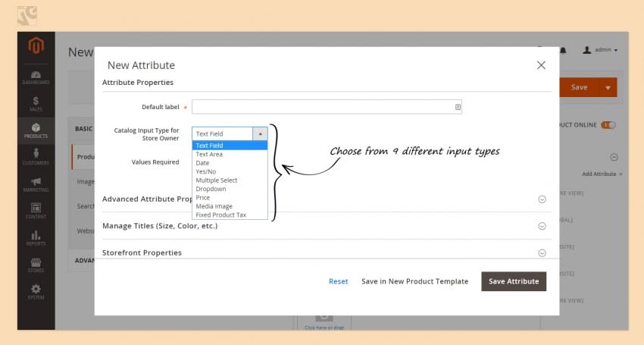Select Date input type
Screen dimensions: 644x345
[x=230, y=163]
